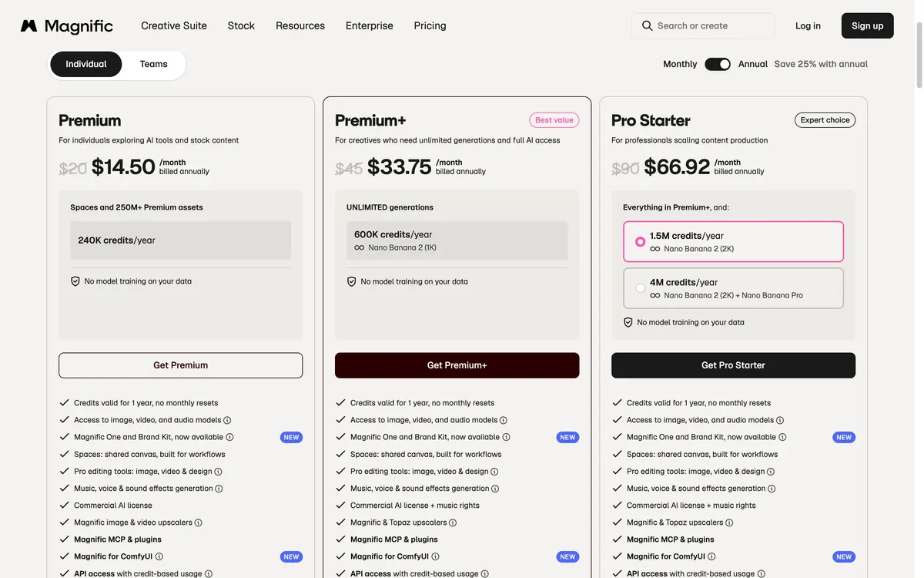Screen dimensions: 924x578
Task: Select the 1.5M credits/year option
Action: (733, 241)
